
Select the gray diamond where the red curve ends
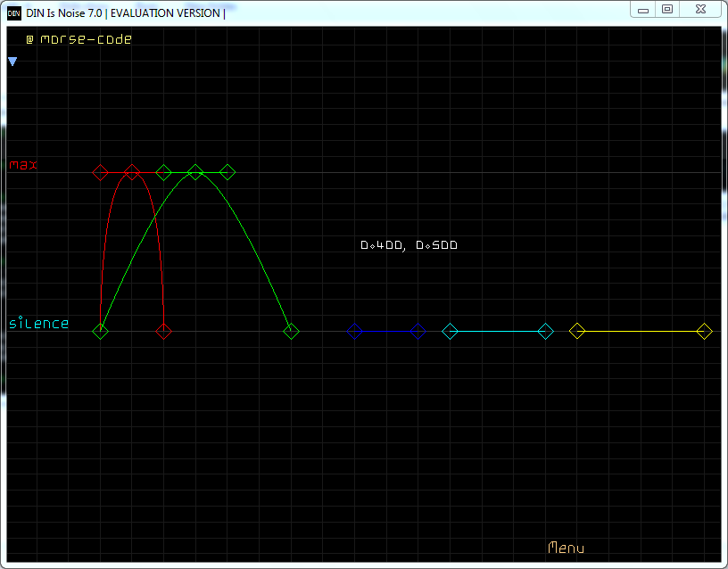point(163,332)
